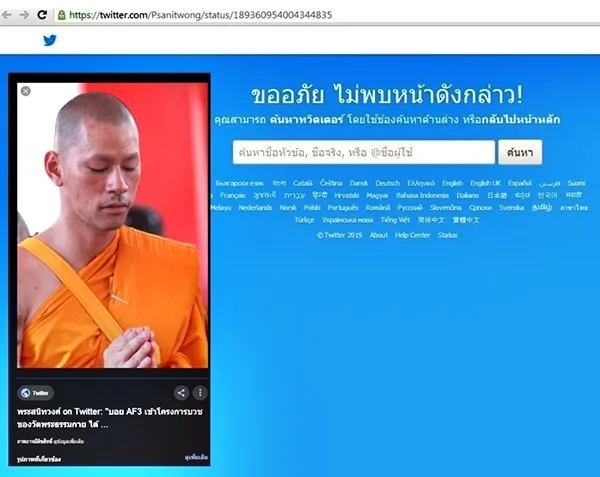Click the share icon on image card

point(181,392)
